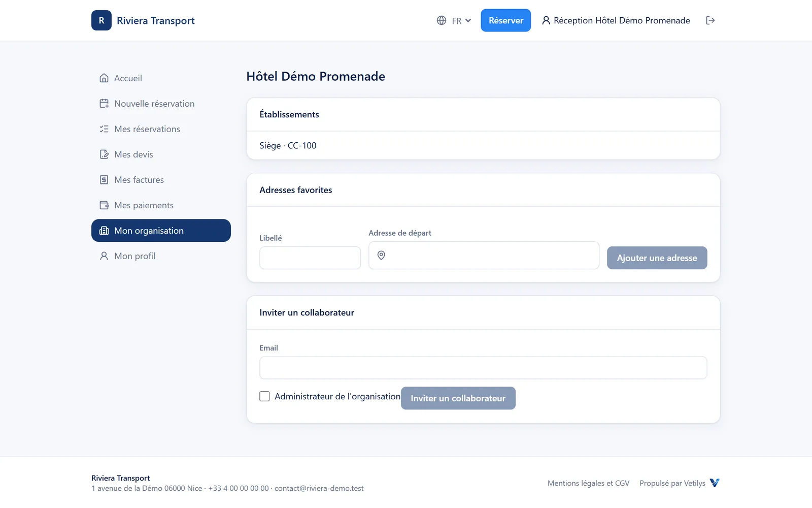Click Inviter un collaborateur button
Screen dimensions: 812x508
(458, 398)
